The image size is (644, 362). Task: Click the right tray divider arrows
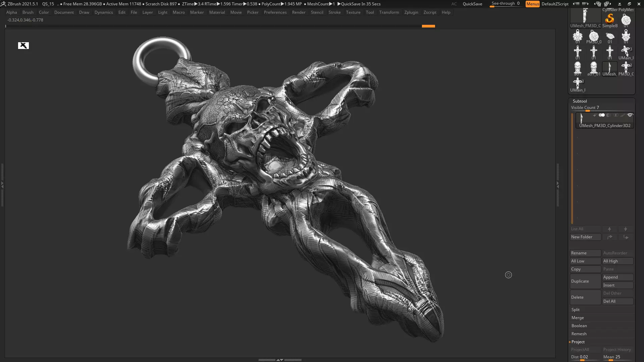point(558,184)
